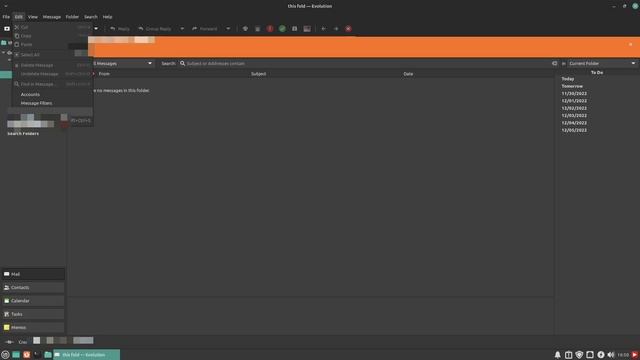
Task: Open the Edit menu
Action: [19, 17]
